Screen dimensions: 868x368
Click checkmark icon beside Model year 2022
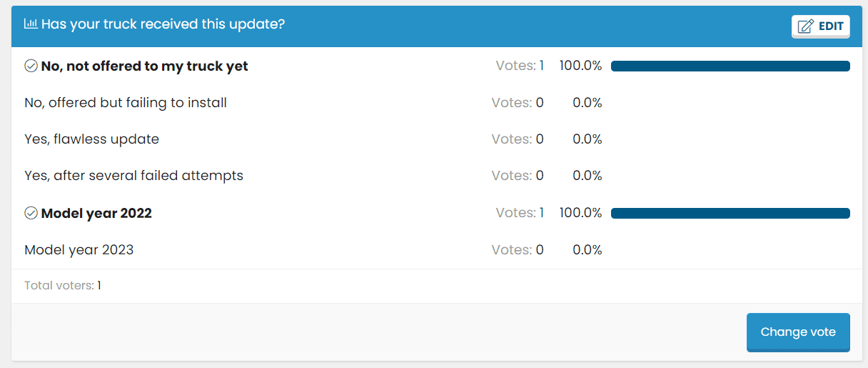click(x=31, y=213)
